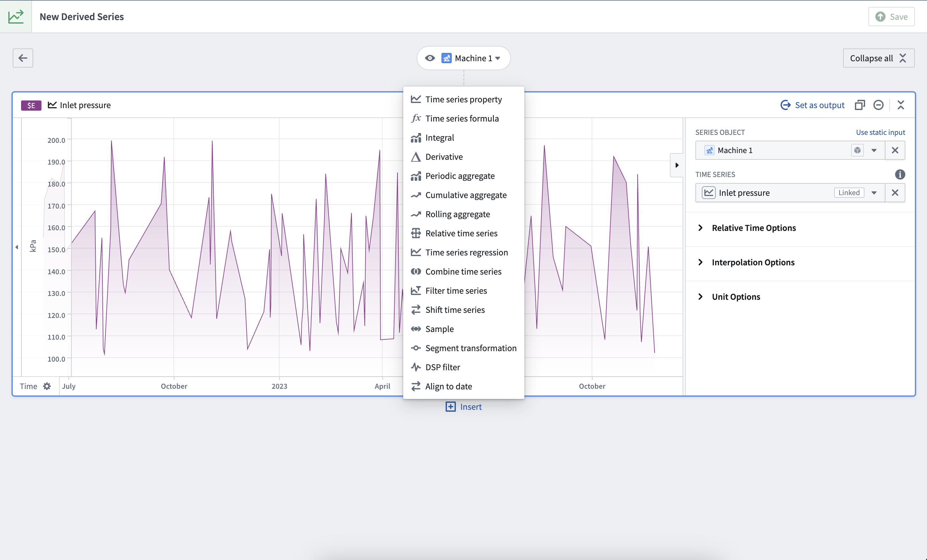Click the $E tag badge
Image resolution: width=927 pixels, height=560 pixels.
31,105
